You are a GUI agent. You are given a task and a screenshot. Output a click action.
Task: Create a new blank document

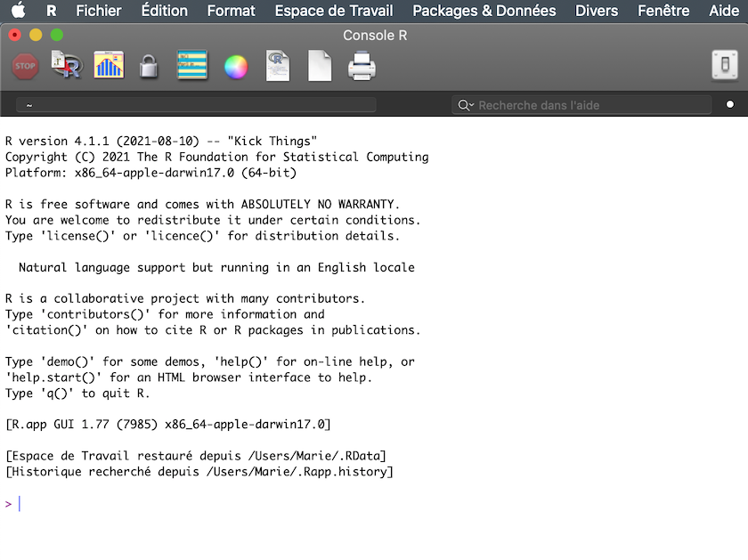(x=320, y=66)
